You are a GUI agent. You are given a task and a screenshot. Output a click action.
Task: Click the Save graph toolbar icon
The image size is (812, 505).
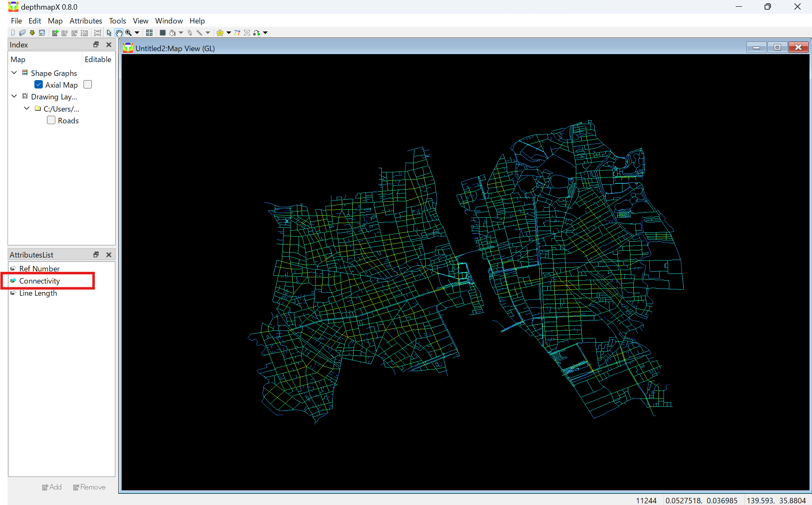tap(42, 33)
